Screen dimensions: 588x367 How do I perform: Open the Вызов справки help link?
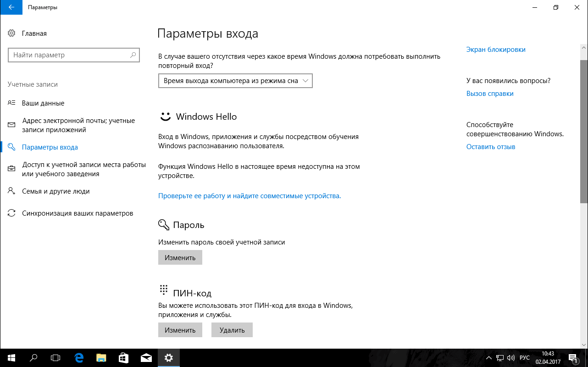490,94
